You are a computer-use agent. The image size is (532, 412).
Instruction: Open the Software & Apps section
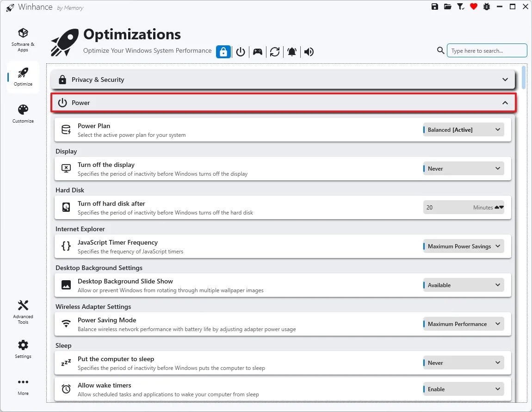(x=23, y=39)
